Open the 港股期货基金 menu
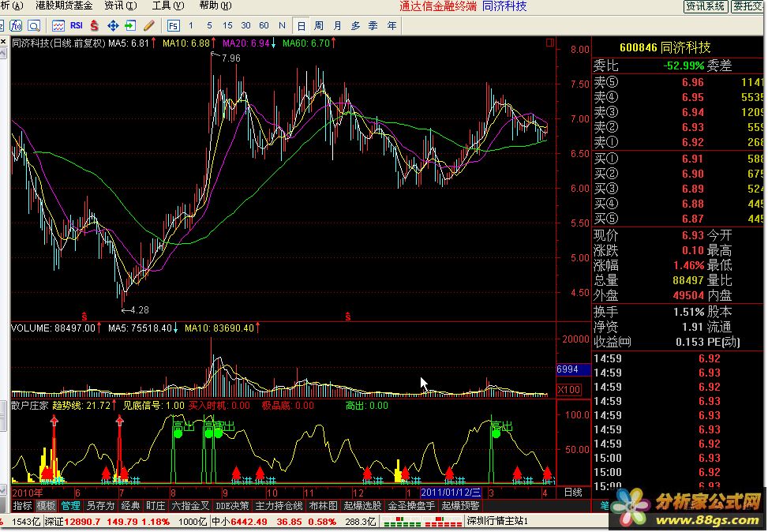This screenshot has width=768, height=532. coord(64,6)
